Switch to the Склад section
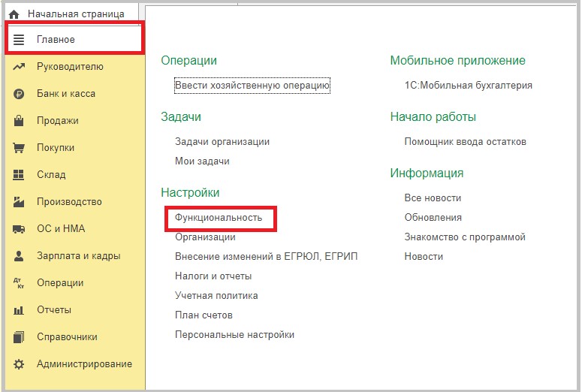Image resolution: width=582 pixels, height=392 pixels. point(51,175)
